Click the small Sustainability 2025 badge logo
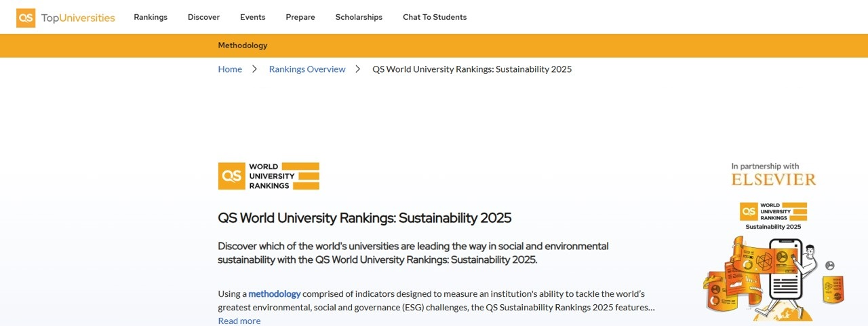The height and width of the screenshot is (326, 868). [x=773, y=216]
